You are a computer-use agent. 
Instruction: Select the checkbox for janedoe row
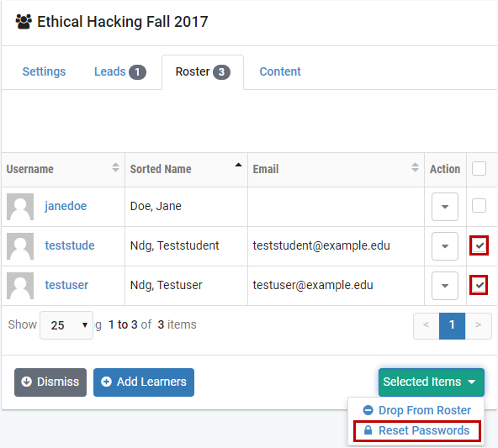click(x=479, y=206)
